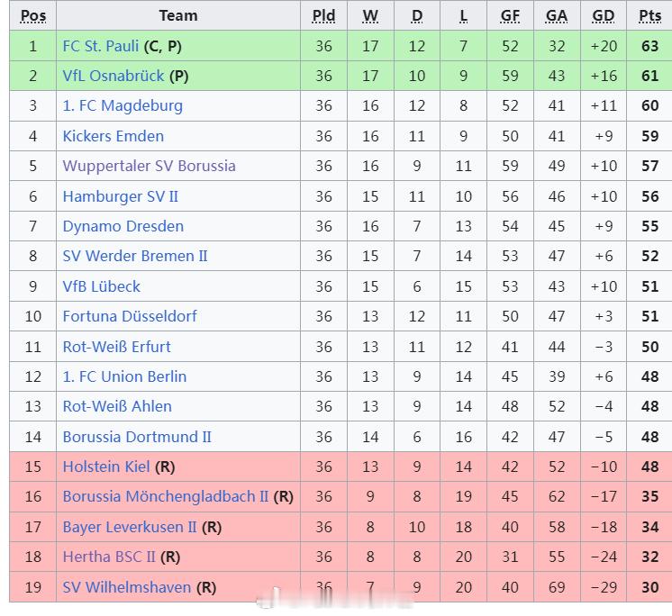Click the VfB Lübeck team link
Image resolution: width=672 pixels, height=616 pixels.
tap(101, 286)
